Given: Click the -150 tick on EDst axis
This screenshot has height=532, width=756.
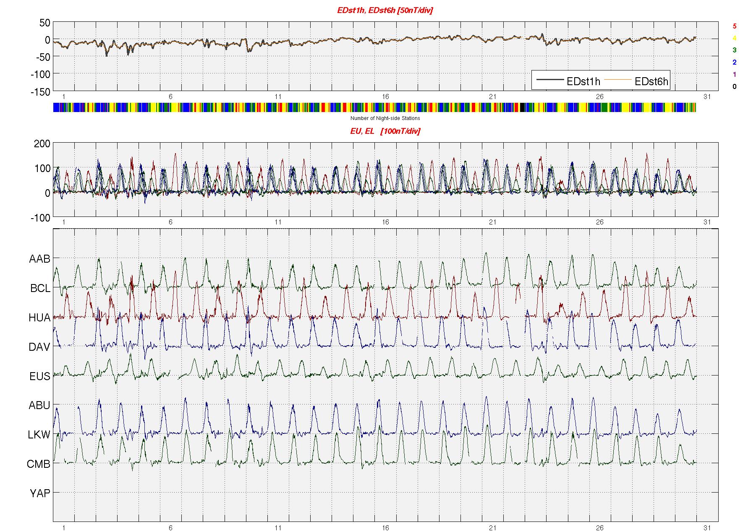Looking at the screenshot, I should 40,92.
